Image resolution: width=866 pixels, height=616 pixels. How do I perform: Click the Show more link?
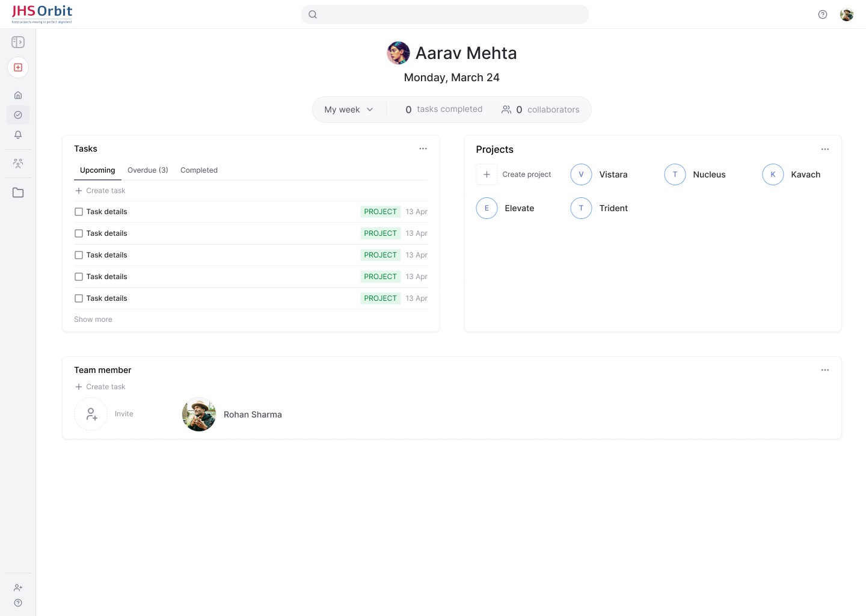click(x=93, y=319)
